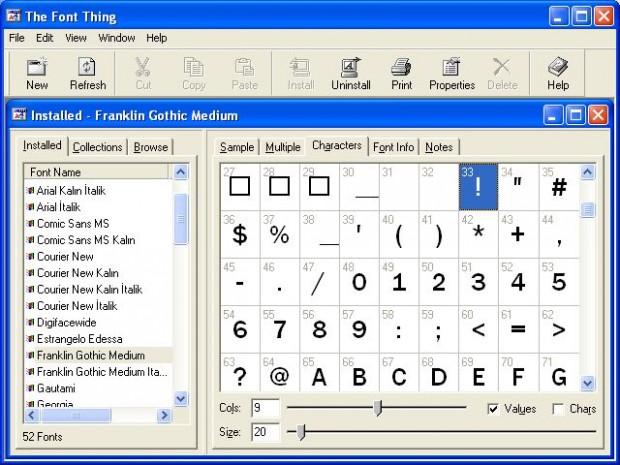
Task: Switch to the Font Info tab
Action: point(393,147)
